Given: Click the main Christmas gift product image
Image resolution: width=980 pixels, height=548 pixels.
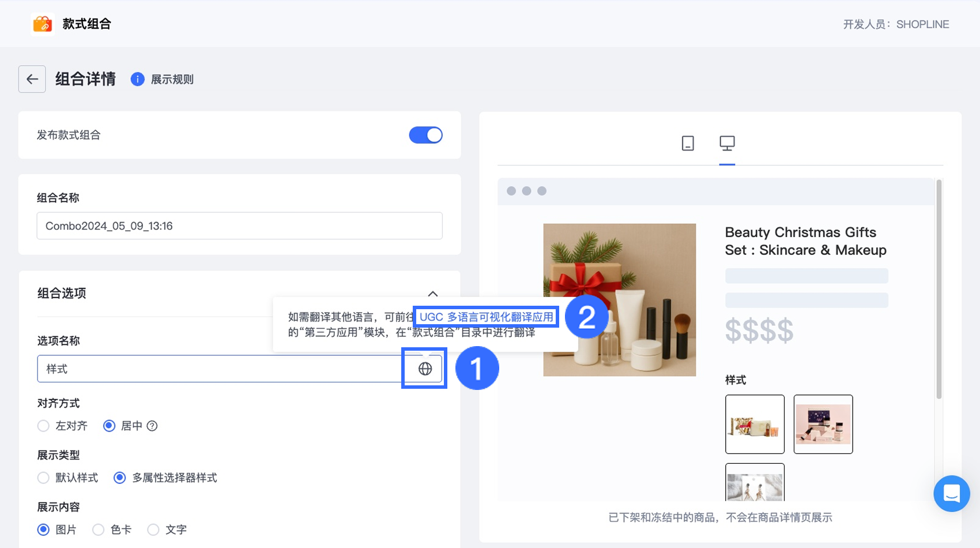Looking at the screenshot, I should click(620, 300).
